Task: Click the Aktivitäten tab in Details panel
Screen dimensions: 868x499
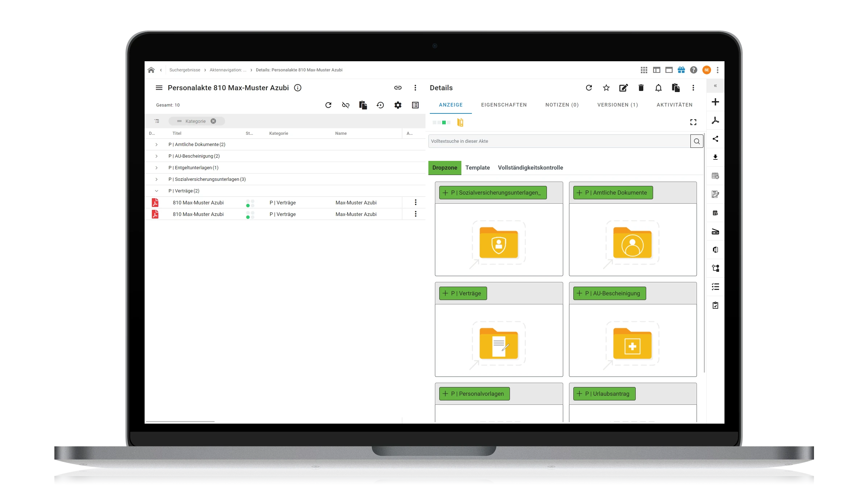Action: pos(674,105)
